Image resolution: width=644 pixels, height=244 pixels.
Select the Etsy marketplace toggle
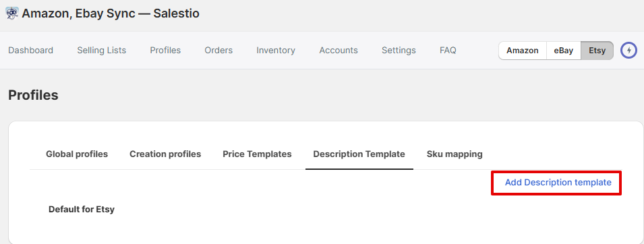[597, 51]
